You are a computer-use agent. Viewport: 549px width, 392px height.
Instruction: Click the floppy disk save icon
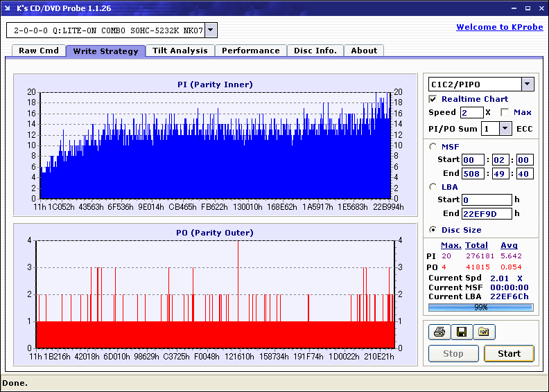click(461, 332)
